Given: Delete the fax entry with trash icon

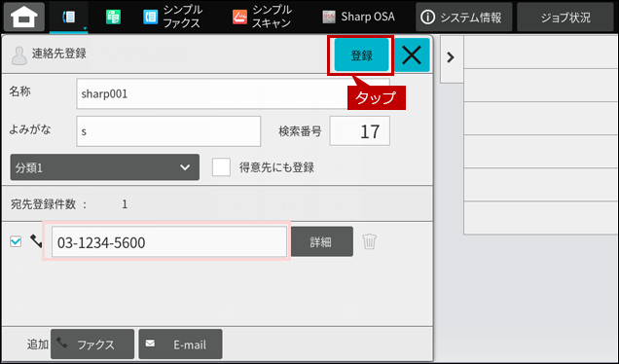Looking at the screenshot, I should point(370,241).
